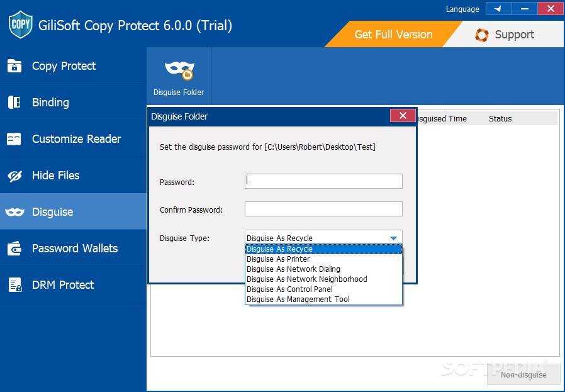Close the Disguise Folder dialog

(x=403, y=116)
